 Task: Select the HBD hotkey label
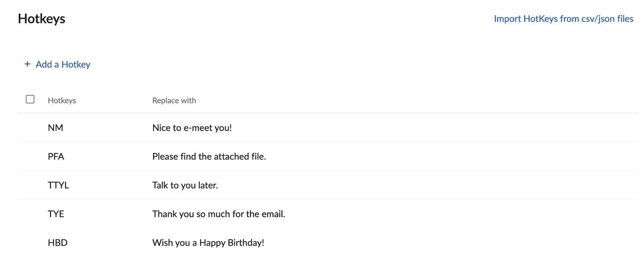[x=57, y=242]
